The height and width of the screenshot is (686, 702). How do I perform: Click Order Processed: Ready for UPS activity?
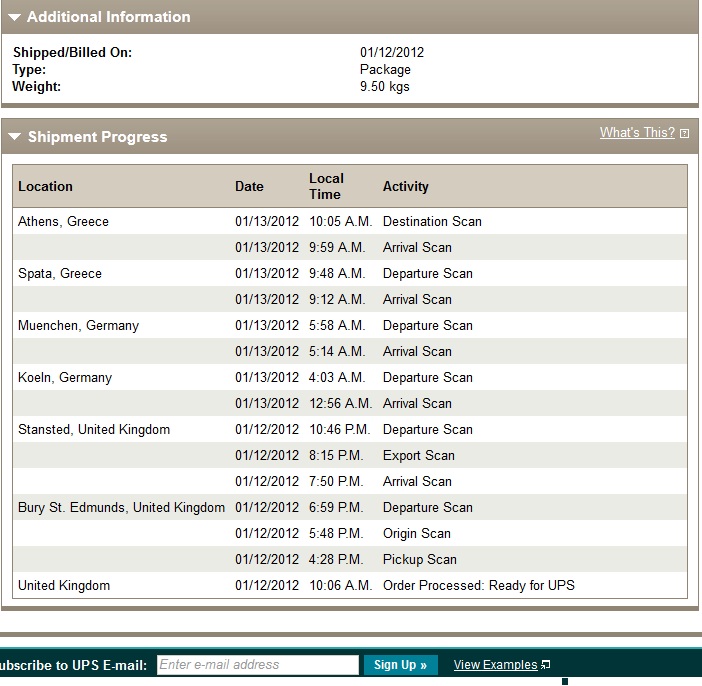pos(479,585)
